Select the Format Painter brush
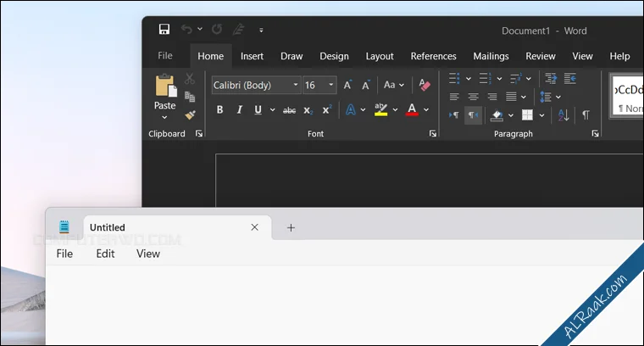644x346 pixels. [190, 115]
